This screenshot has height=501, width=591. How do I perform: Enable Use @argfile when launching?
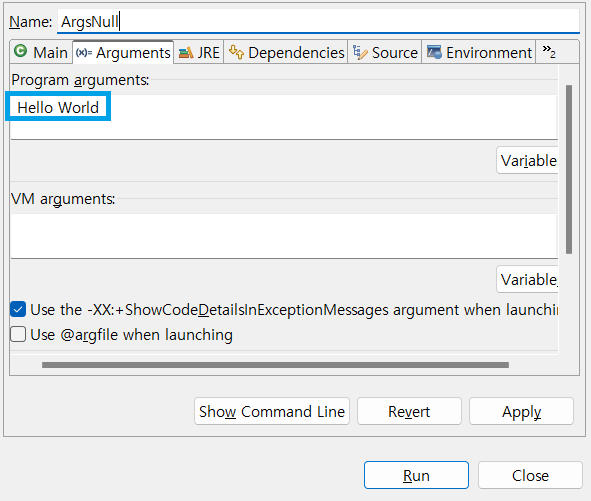click(18, 334)
